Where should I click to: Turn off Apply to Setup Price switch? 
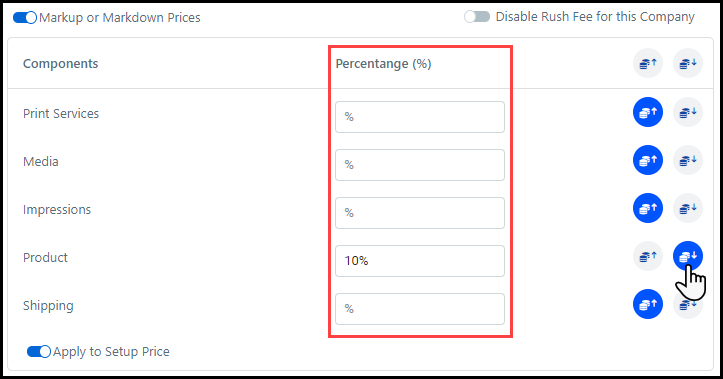[39, 351]
